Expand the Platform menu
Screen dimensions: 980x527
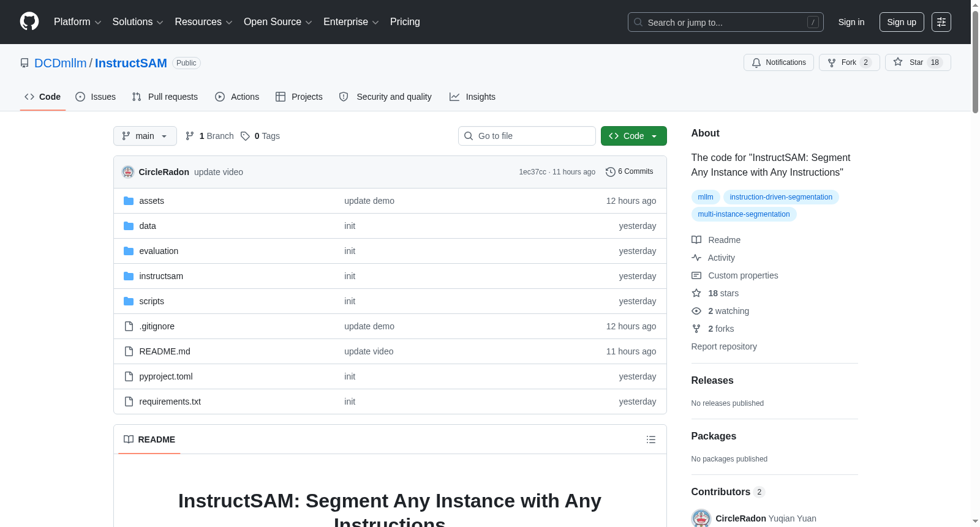tap(77, 22)
